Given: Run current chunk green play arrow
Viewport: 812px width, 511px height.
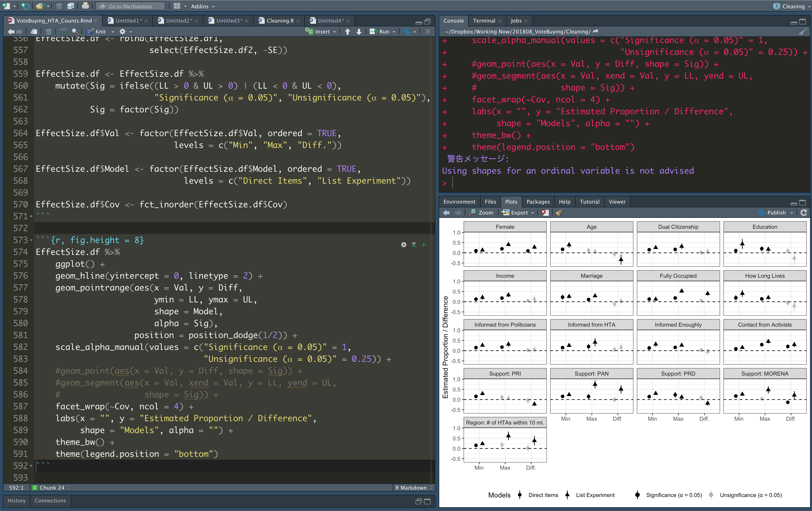Looking at the screenshot, I should point(424,244).
